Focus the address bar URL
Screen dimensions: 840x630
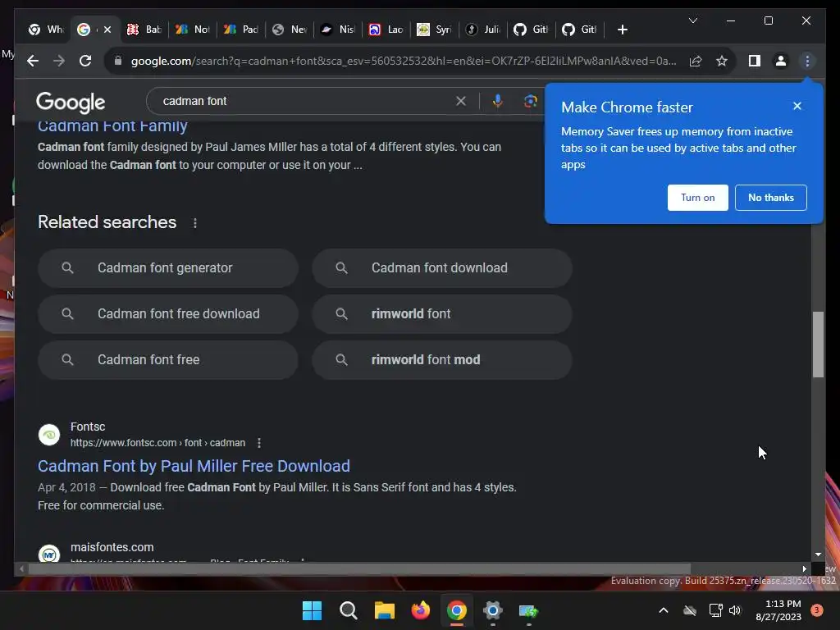pyautogui.click(x=403, y=61)
